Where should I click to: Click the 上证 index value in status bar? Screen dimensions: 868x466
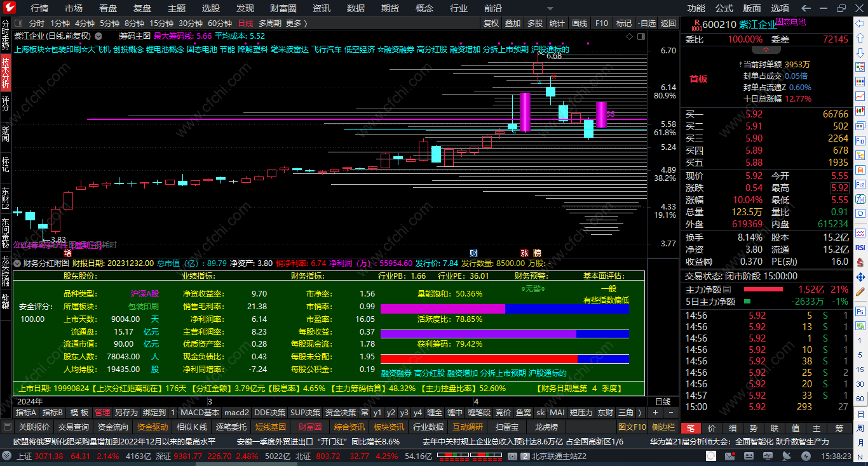click(x=48, y=456)
